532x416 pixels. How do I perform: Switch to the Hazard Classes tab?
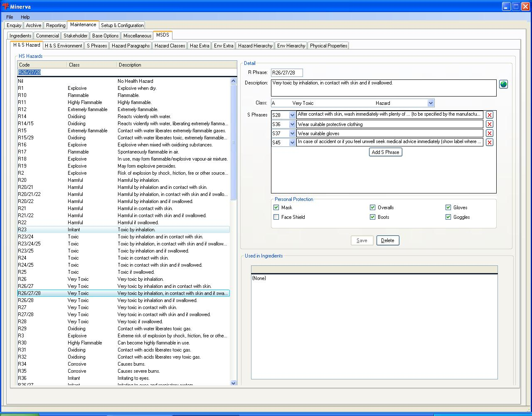(170, 46)
